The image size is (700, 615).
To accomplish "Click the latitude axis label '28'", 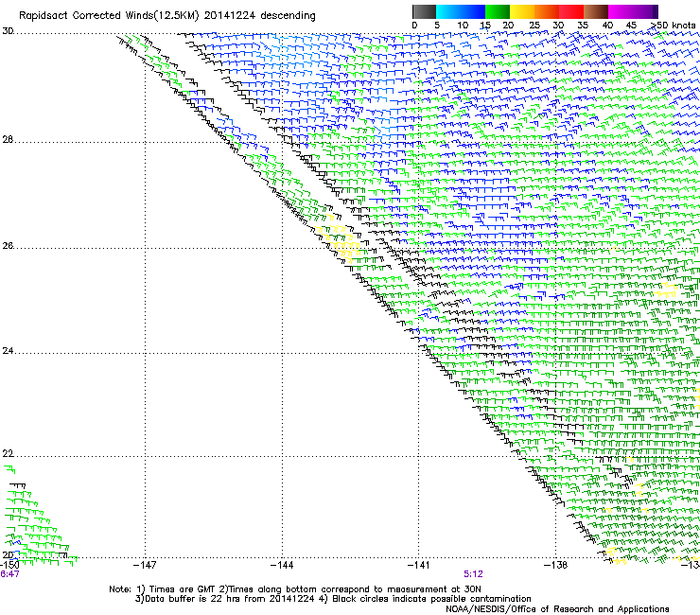I will point(8,140).
